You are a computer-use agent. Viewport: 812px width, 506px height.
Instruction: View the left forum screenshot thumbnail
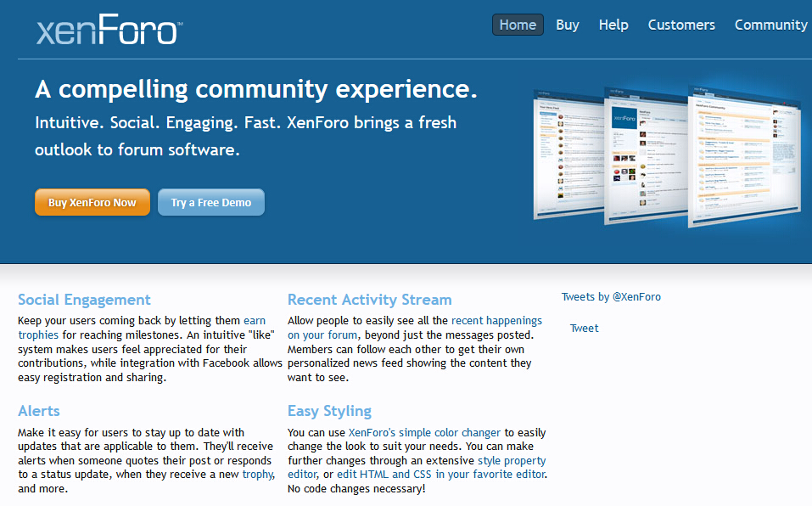566,153
